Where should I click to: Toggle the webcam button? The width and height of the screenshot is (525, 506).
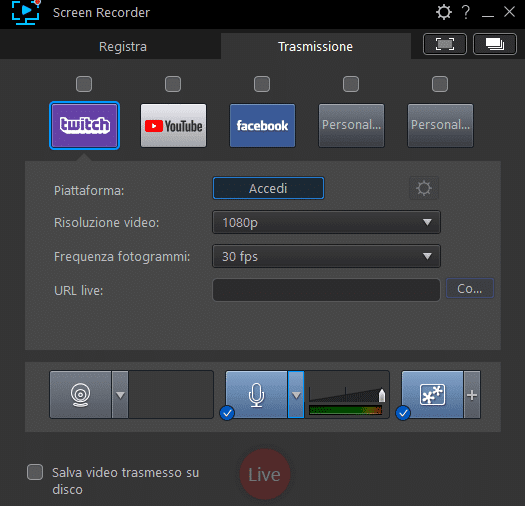click(80, 394)
